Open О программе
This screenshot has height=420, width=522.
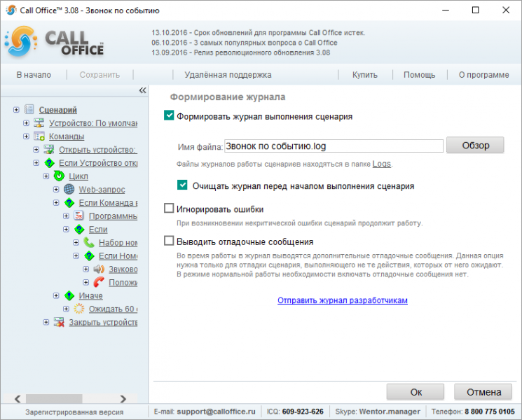[x=483, y=75]
